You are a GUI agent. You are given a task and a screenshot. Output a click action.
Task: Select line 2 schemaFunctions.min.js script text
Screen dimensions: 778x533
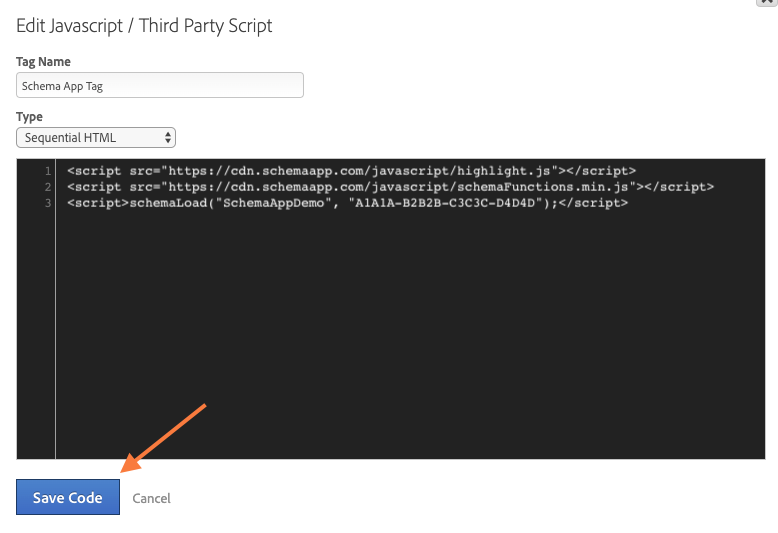coord(390,187)
